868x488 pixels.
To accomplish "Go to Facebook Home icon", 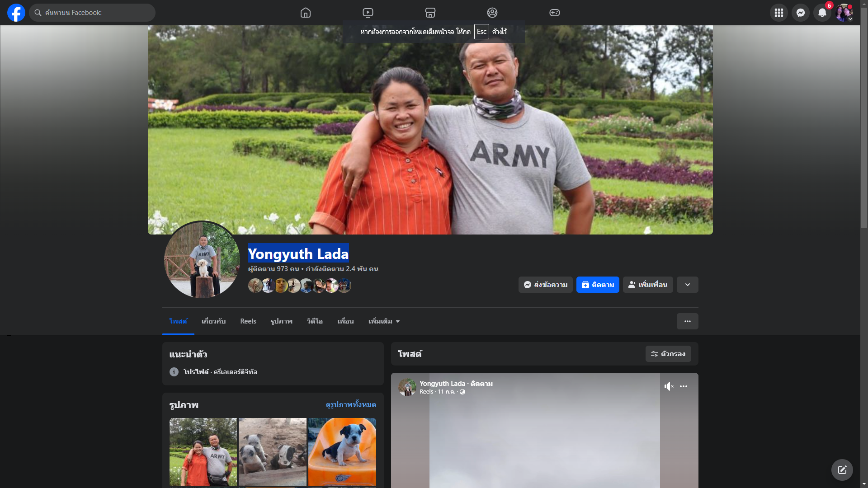I will [306, 13].
